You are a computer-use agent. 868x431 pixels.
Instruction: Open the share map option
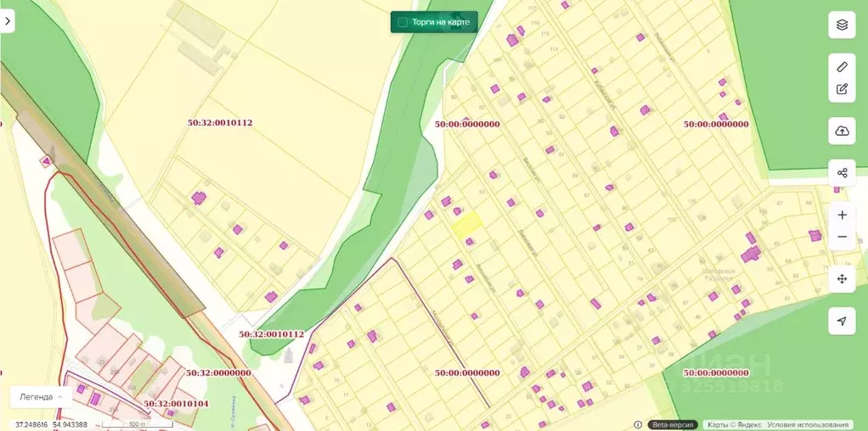842,173
